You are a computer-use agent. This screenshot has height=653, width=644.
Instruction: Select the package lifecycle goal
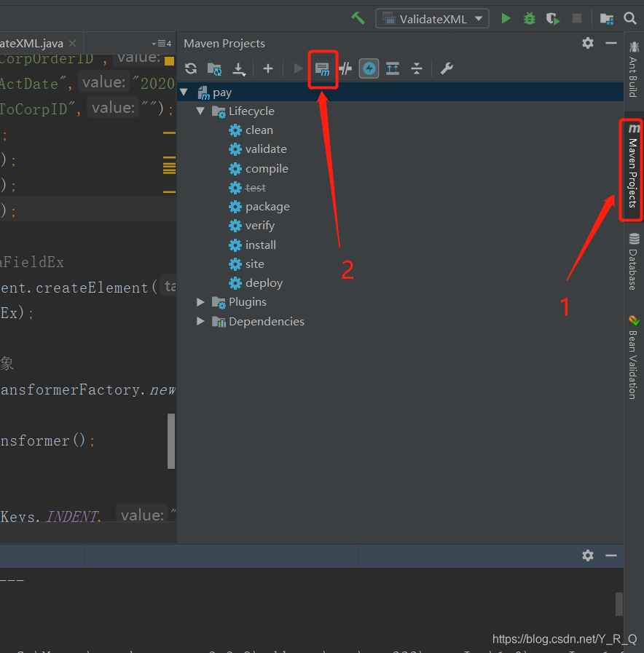(x=267, y=207)
